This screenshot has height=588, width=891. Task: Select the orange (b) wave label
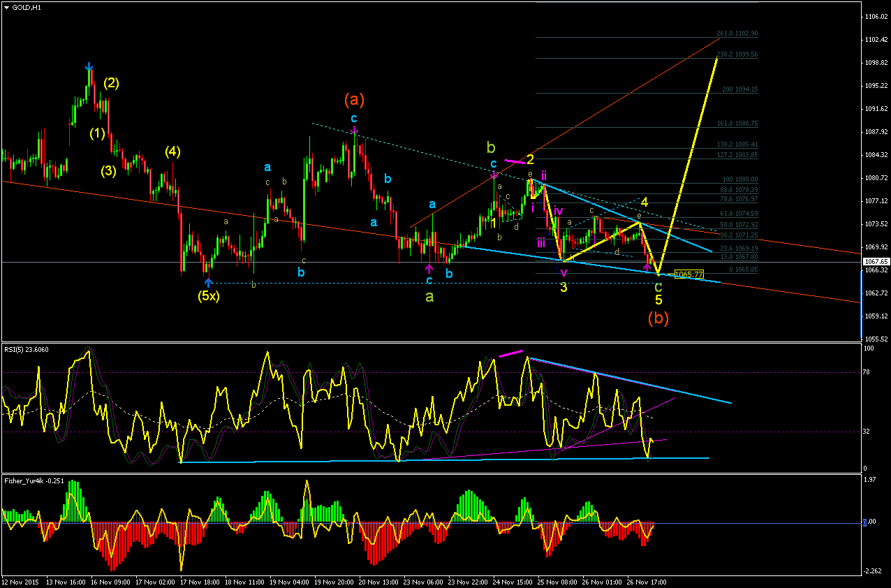tap(658, 318)
